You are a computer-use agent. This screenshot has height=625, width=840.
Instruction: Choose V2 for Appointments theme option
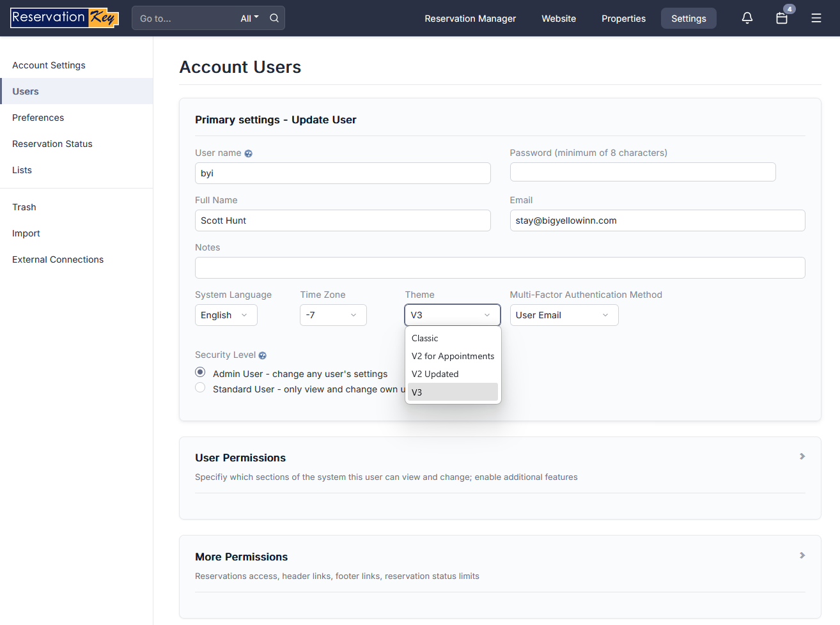click(x=453, y=356)
